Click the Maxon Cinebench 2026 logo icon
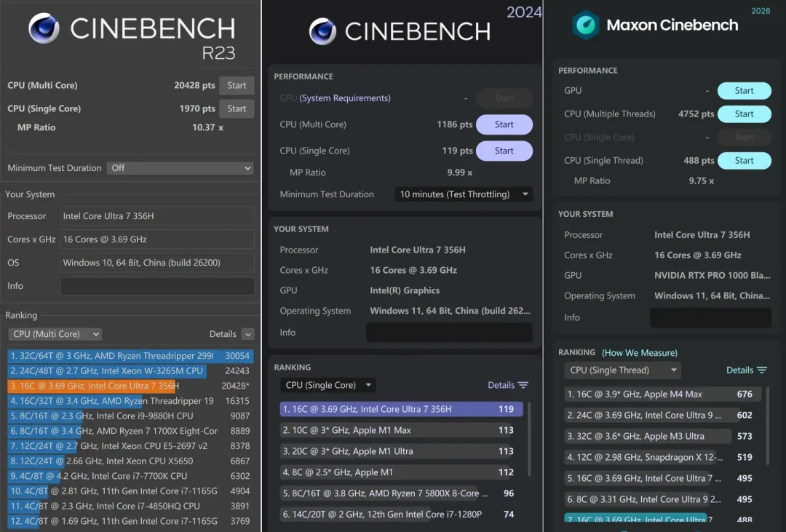This screenshot has width=786, height=532. (585, 25)
